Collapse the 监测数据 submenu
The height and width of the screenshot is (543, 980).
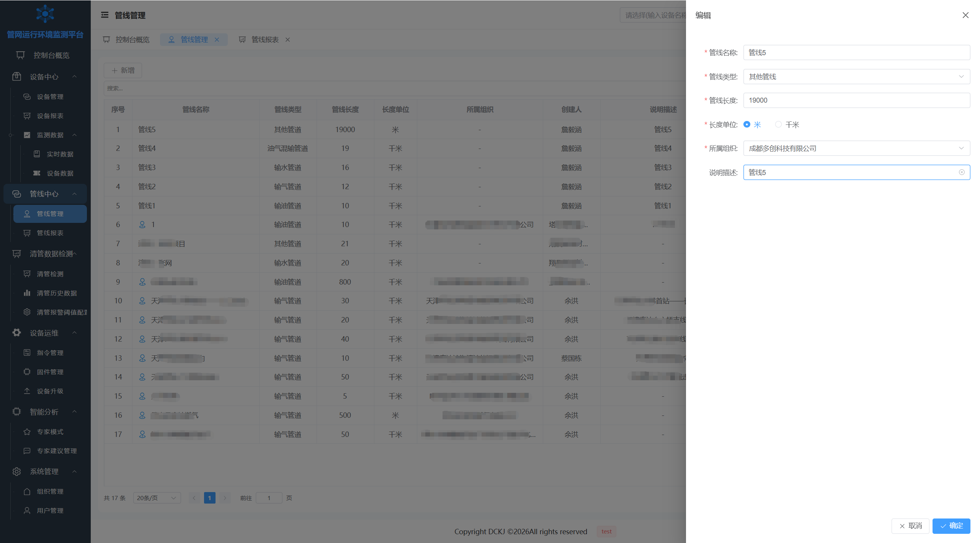[x=50, y=135]
